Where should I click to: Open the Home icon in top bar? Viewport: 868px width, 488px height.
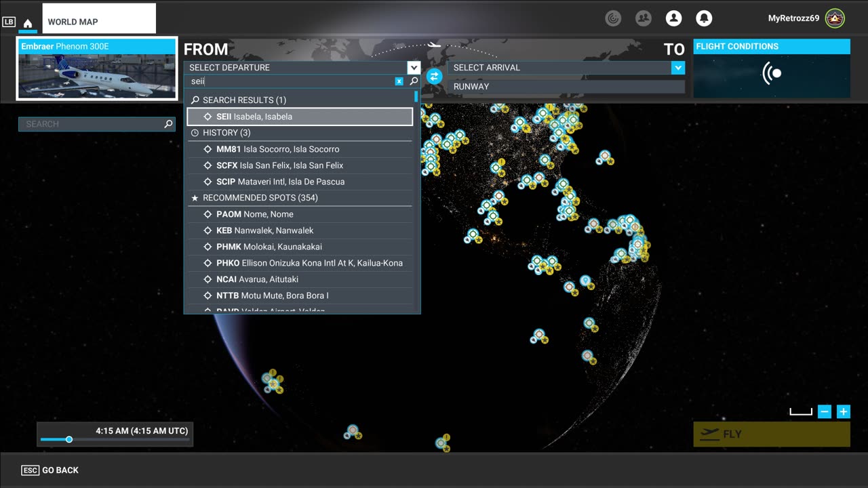[x=28, y=23]
